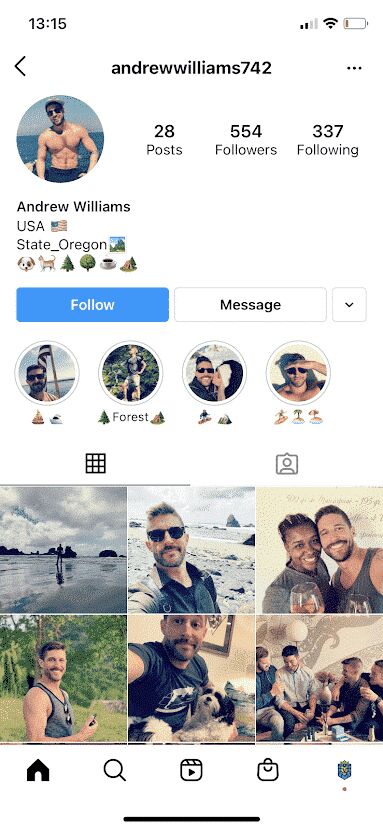Open the Forest story highlight
The width and height of the screenshot is (383, 830).
[x=131, y=373]
